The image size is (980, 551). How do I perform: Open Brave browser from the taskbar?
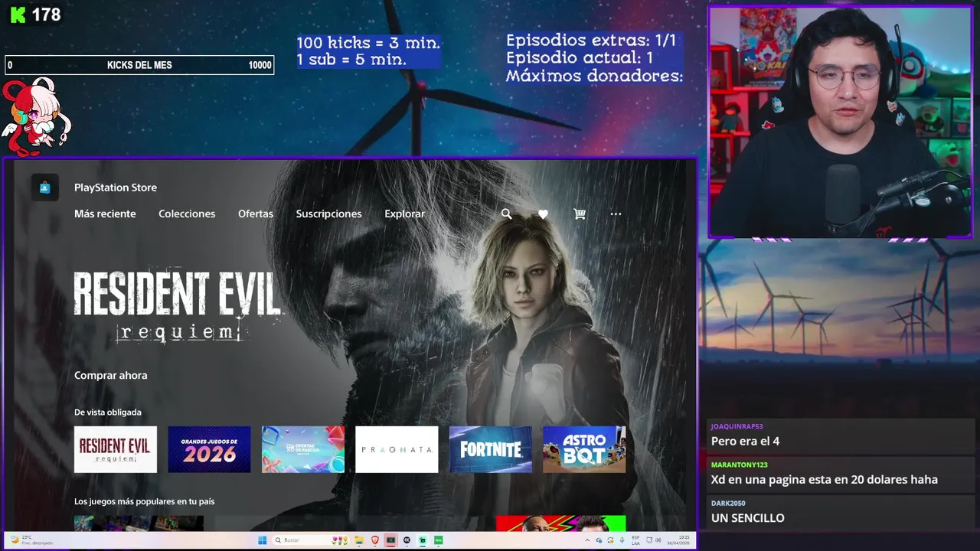[x=375, y=540]
